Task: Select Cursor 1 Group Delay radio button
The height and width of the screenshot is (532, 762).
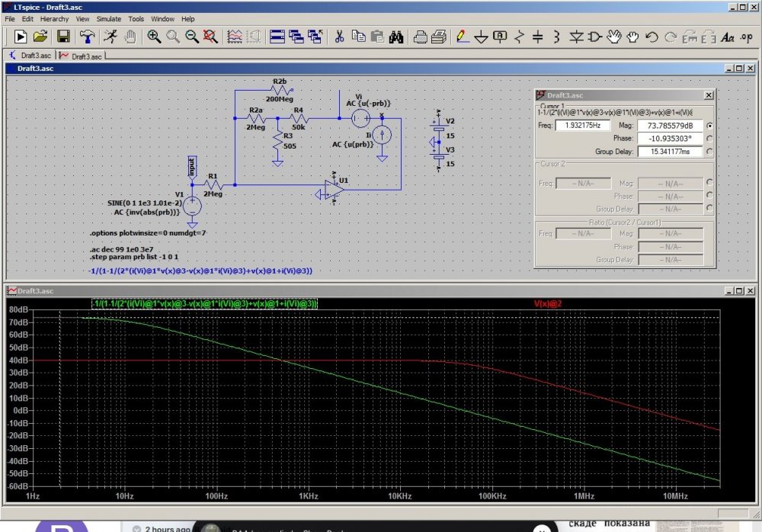Action: click(710, 152)
